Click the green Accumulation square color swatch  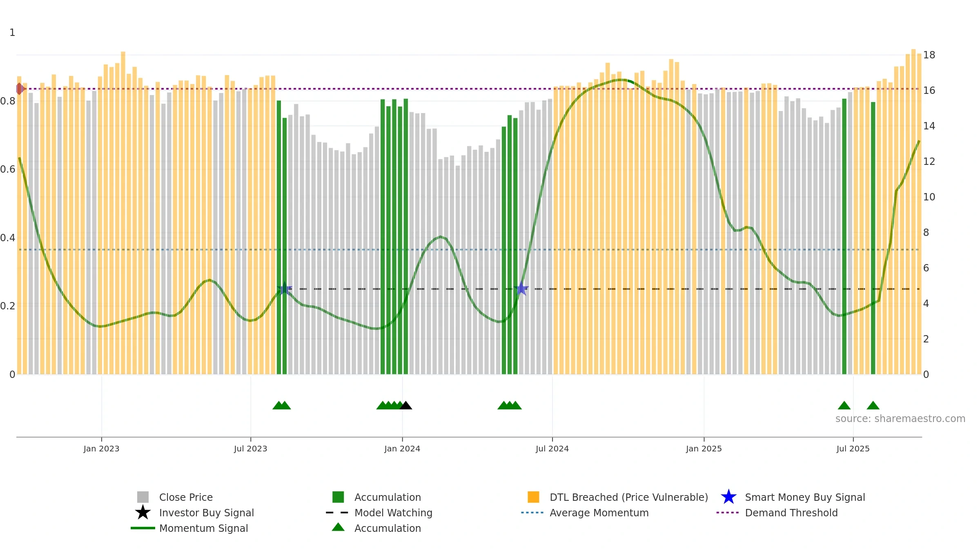pos(338,497)
